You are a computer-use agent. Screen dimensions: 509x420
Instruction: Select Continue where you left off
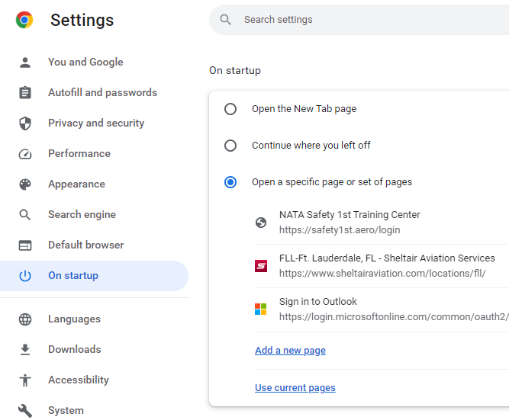230,146
